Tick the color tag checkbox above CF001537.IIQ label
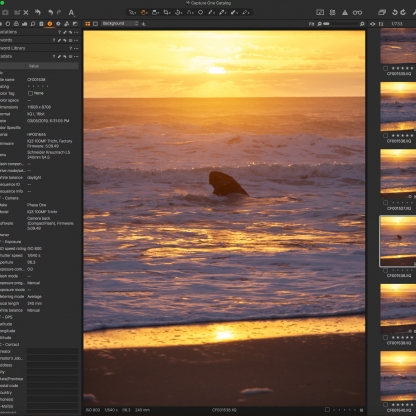The height and width of the screenshot is (416, 416). (x=385, y=203)
